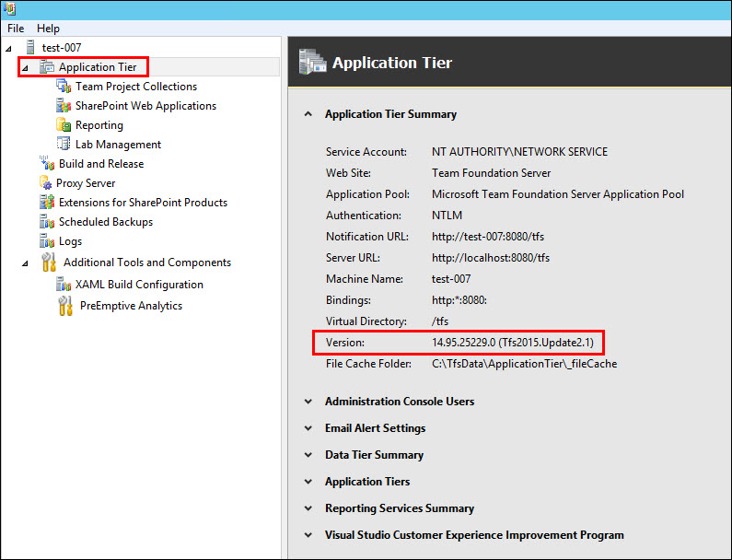The height and width of the screenshot is (560, 732).
Task: Select Proxy Server node
Action: [86, 183]
